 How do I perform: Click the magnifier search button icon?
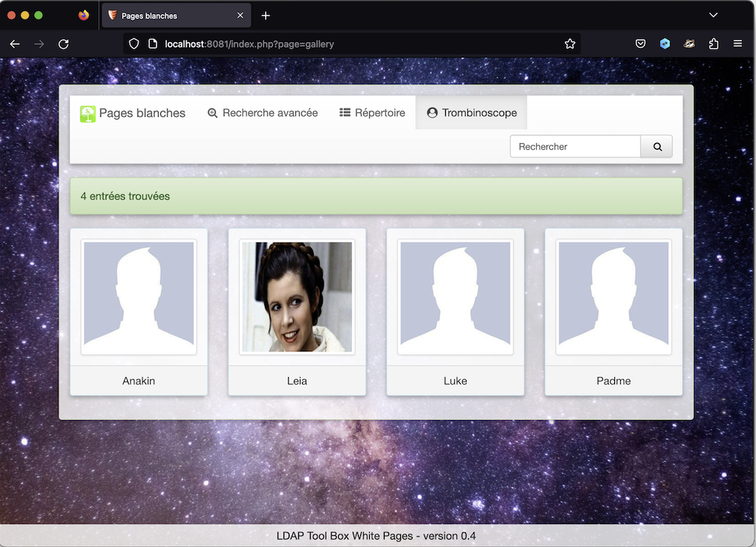point(657,146)
